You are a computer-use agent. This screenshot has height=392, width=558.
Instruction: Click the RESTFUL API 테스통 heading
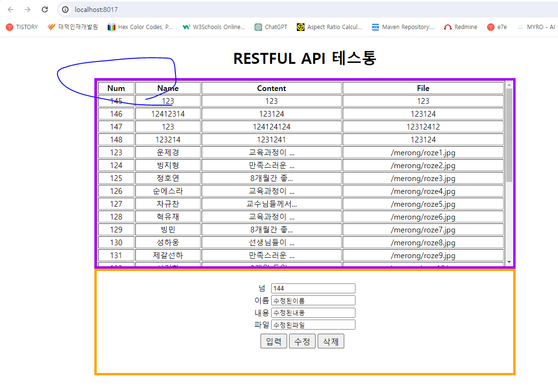(304, 58)
